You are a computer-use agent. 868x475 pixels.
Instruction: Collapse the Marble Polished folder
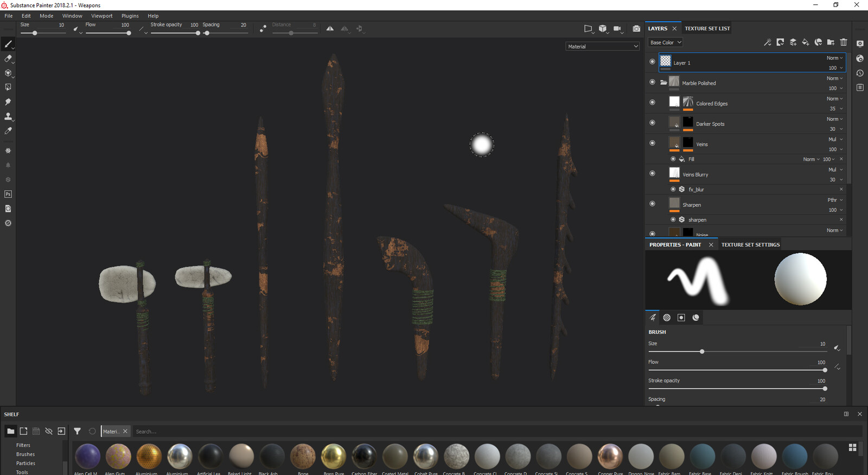663,83
